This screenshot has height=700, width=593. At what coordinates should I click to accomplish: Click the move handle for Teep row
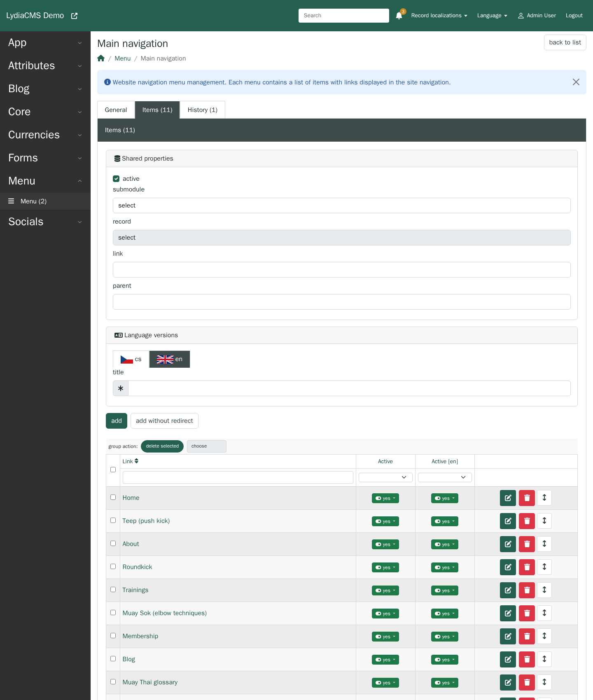click(x=544, y=521)
